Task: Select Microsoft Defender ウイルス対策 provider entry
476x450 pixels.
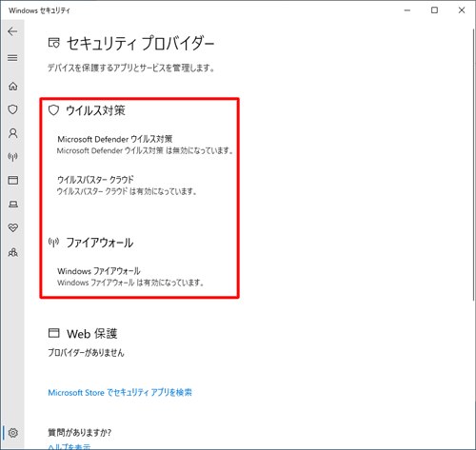Action: pos(146,145)
